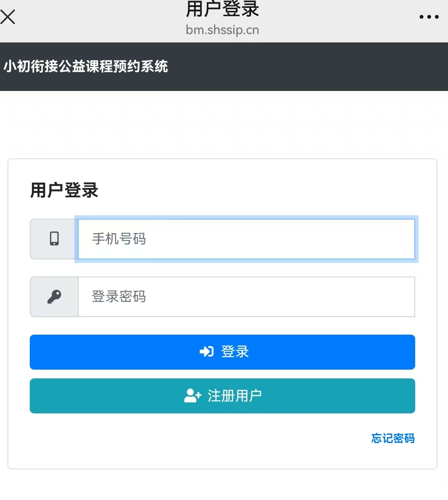Screen dimensions: 448x500
Task: Click the 用户登录 title in the top bar
Action: tap(222, 10)
